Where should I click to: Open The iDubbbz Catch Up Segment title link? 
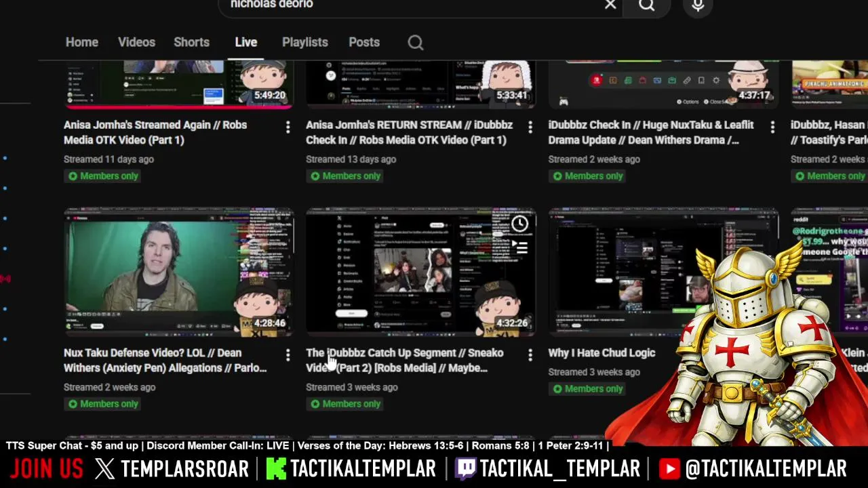click(x=404, y=360)
